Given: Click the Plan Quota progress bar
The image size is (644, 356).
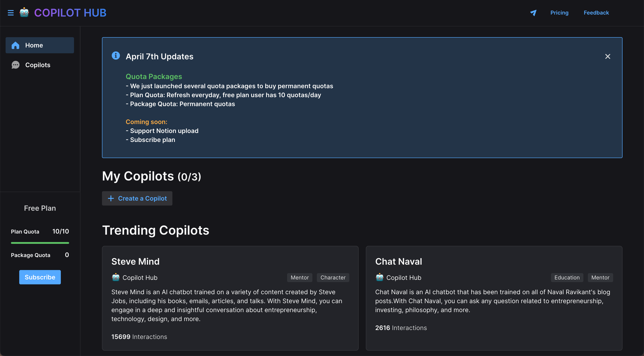Looking at the screenshot, I should click(40, 243).
